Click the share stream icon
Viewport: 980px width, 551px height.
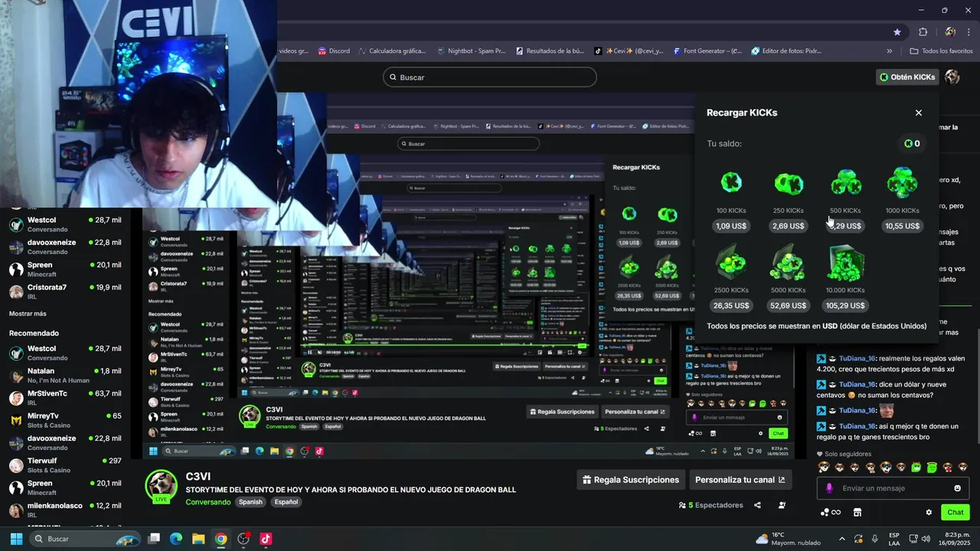coord(757,505)
